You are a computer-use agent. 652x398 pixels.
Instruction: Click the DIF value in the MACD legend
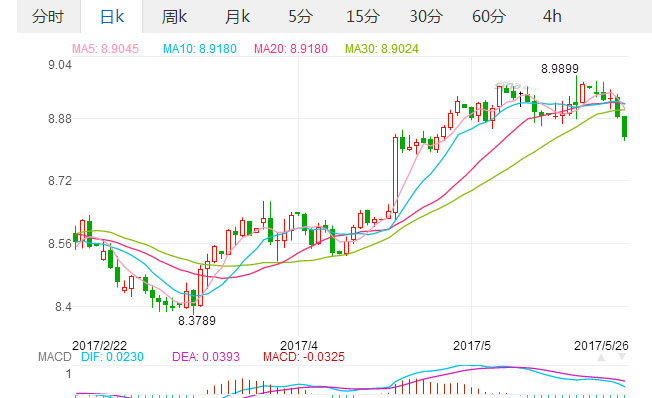[112, 357]
